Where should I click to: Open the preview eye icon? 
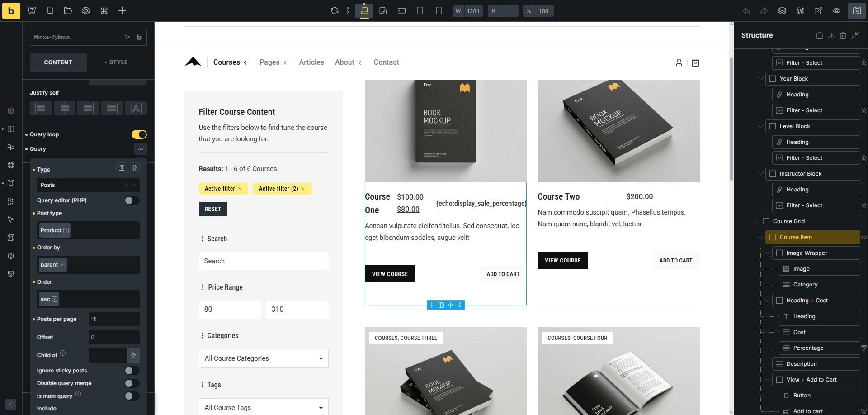pyautogui.click(x=836, y=11)
